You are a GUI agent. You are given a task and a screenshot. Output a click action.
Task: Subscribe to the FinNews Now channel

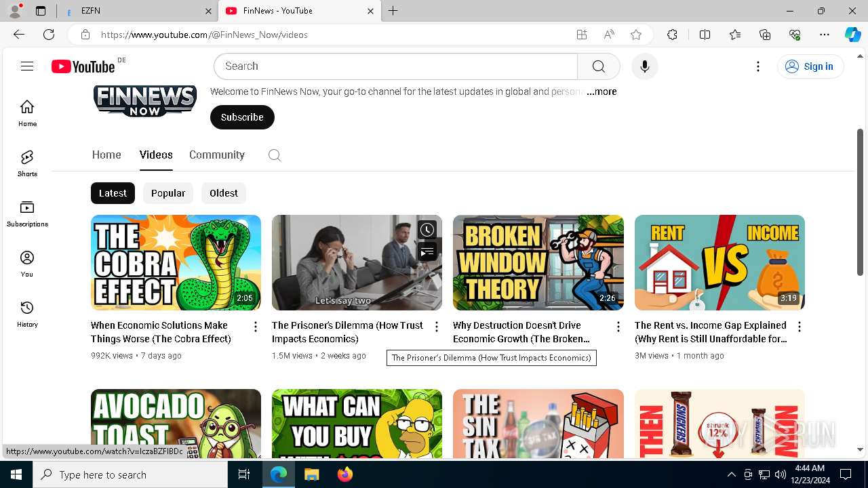click(x=242, y=117)
